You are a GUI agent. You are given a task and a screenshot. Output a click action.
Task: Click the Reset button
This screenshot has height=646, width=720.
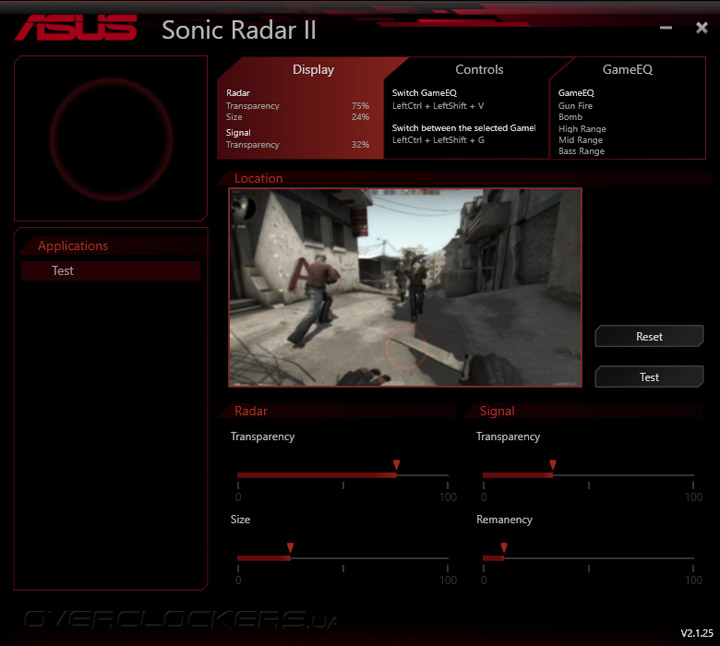649,337
